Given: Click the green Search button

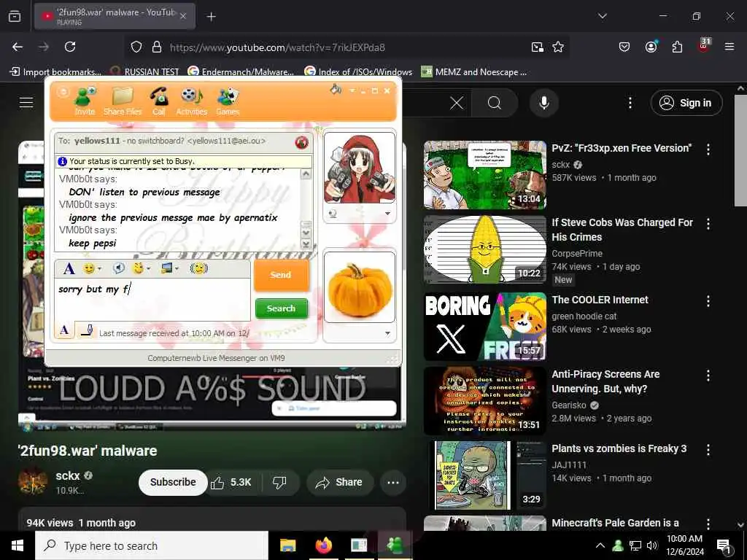Looking at the screenshot, I should (281, 308).
